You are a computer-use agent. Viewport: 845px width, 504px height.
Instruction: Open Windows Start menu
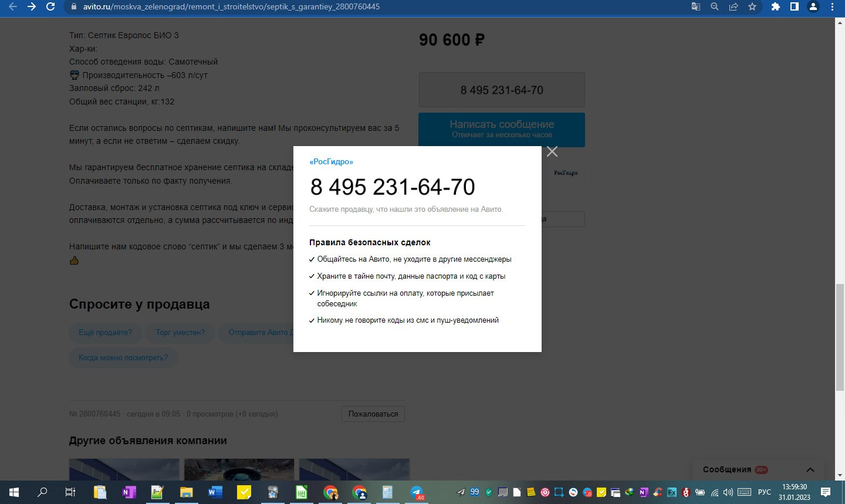tap(14, 492)
